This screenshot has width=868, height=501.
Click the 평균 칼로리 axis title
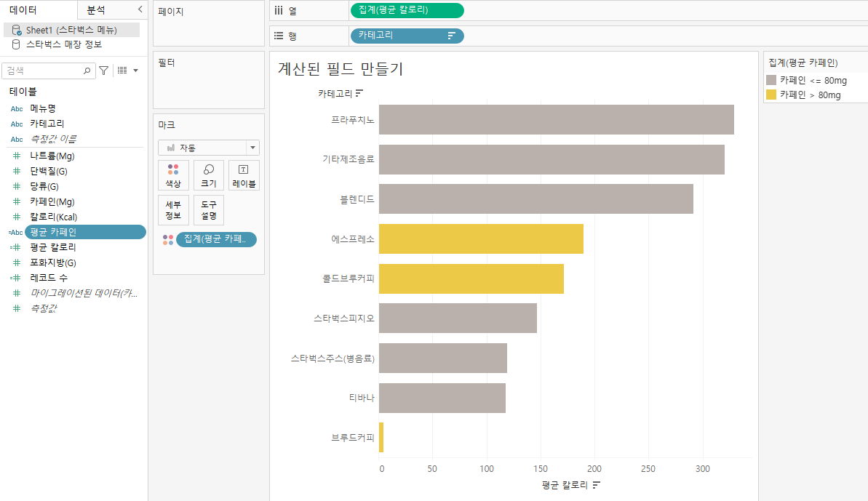point(564,485)
